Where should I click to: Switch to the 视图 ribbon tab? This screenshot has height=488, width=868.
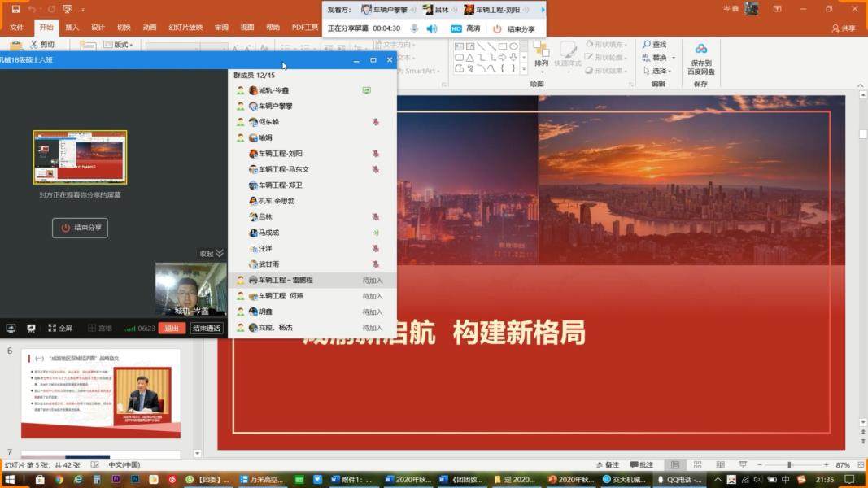[x=246, y=27]
